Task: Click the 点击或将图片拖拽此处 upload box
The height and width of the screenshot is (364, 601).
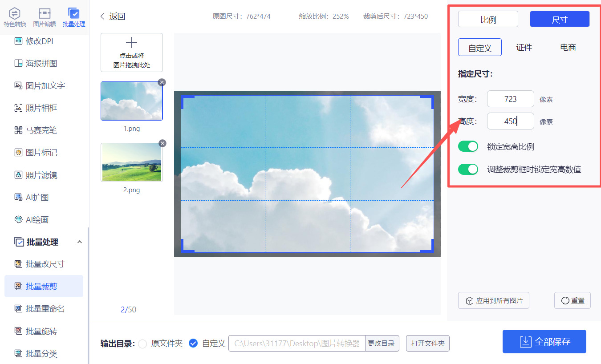Action: pyautogui.click(x=132, y=53)
